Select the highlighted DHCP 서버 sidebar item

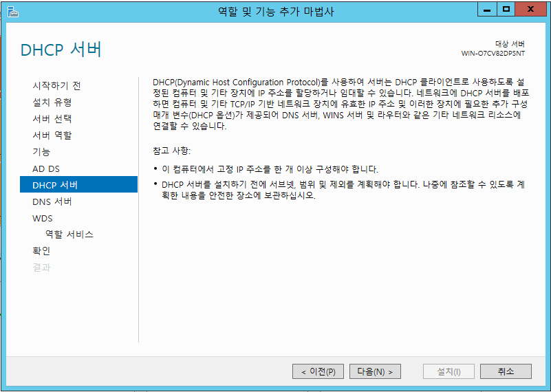[x=55, y=185]
